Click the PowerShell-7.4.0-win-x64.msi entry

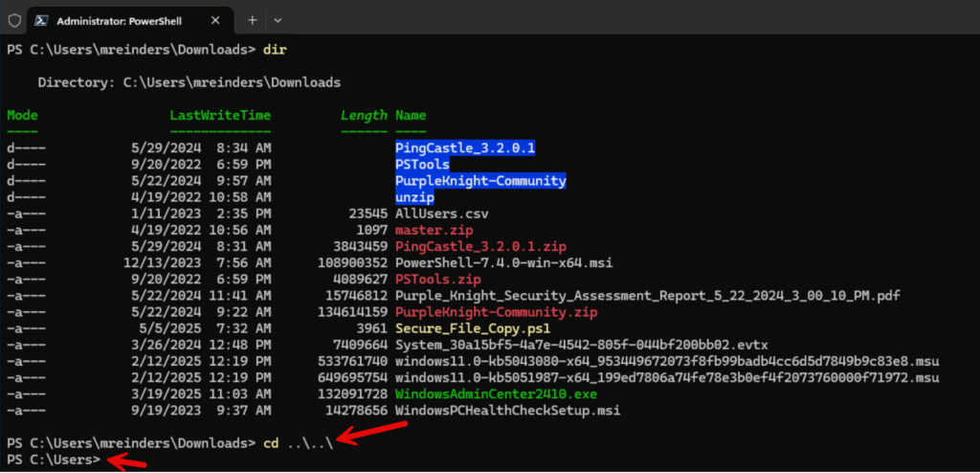click(503, 262)
